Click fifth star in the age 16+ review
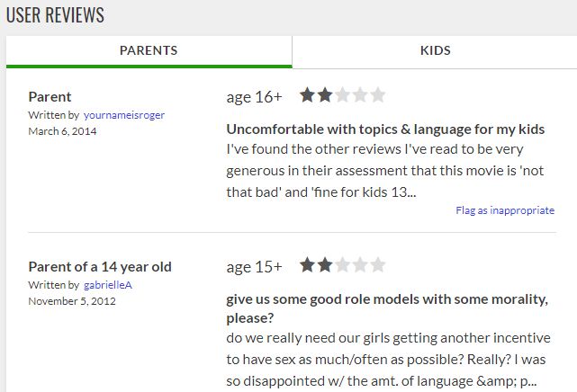Screen dimensions: 577x392 377,94
